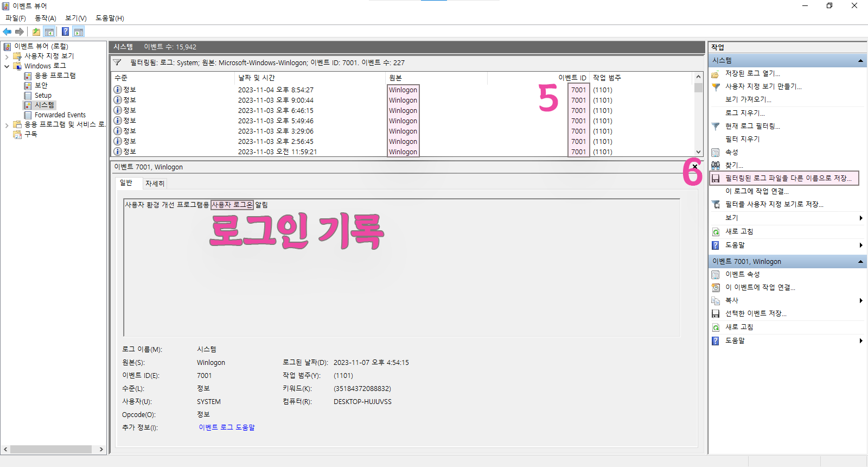Click 사용자 지정 보기 만들기 action
868x467 pixels.
[763, 86]
